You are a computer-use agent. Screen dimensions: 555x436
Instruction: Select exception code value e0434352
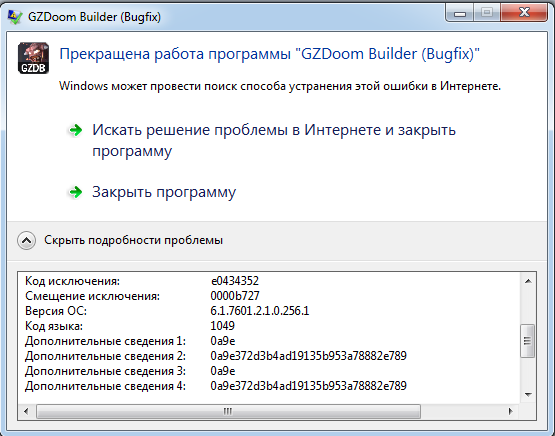point(235,281)
